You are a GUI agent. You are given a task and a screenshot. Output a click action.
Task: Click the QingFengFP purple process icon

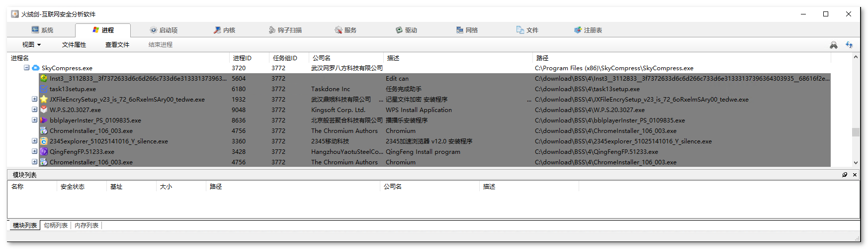(x=44, y=151)
